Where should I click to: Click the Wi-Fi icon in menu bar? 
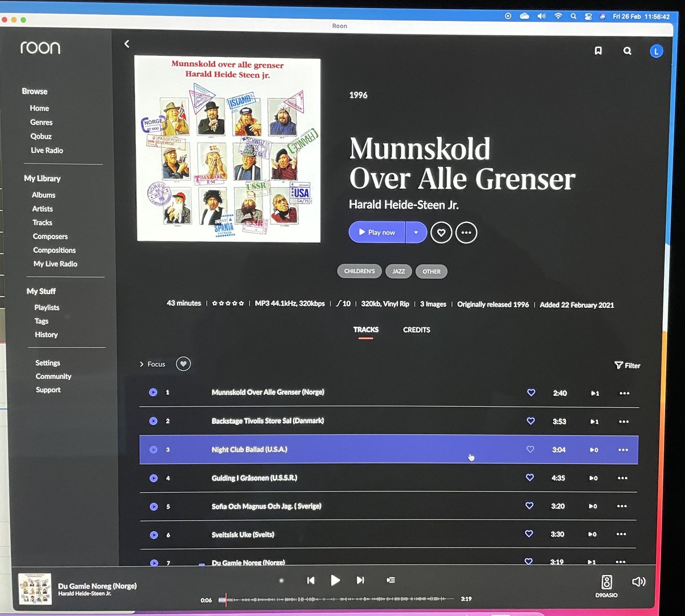558,16
